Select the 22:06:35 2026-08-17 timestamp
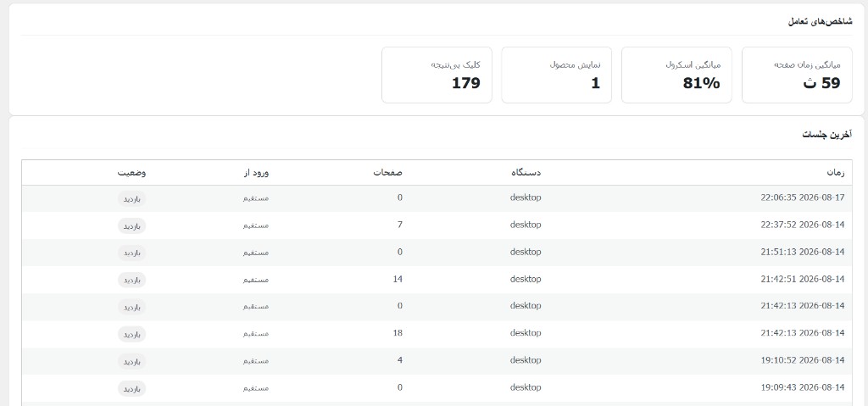This screenshot has height=406, width=868. [x=803, y=197]
